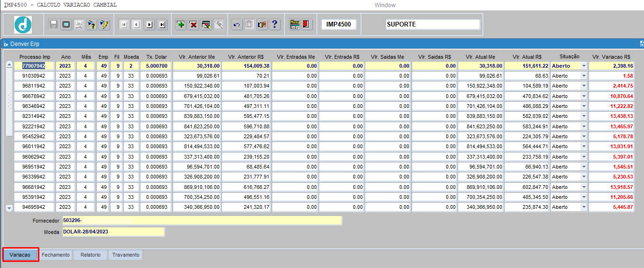Image resolution: width=644 pixels, height=268 pixels.
Task: Open Situação dropdown for process 92314942
Action: (x=584, y=116)
